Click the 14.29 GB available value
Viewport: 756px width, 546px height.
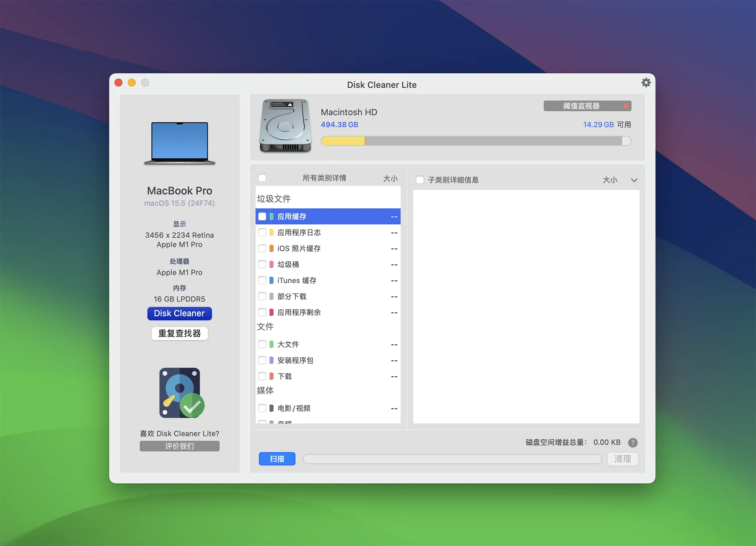(598, 125)
